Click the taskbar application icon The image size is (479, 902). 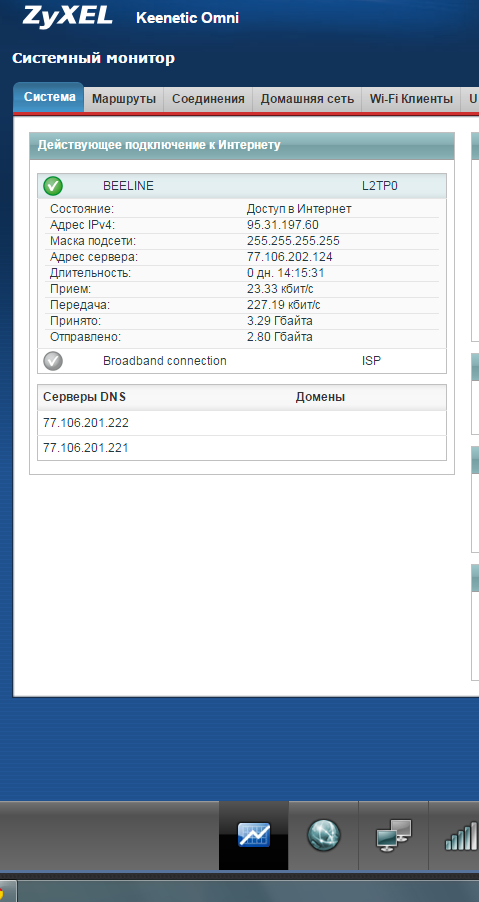coord(8,892)
